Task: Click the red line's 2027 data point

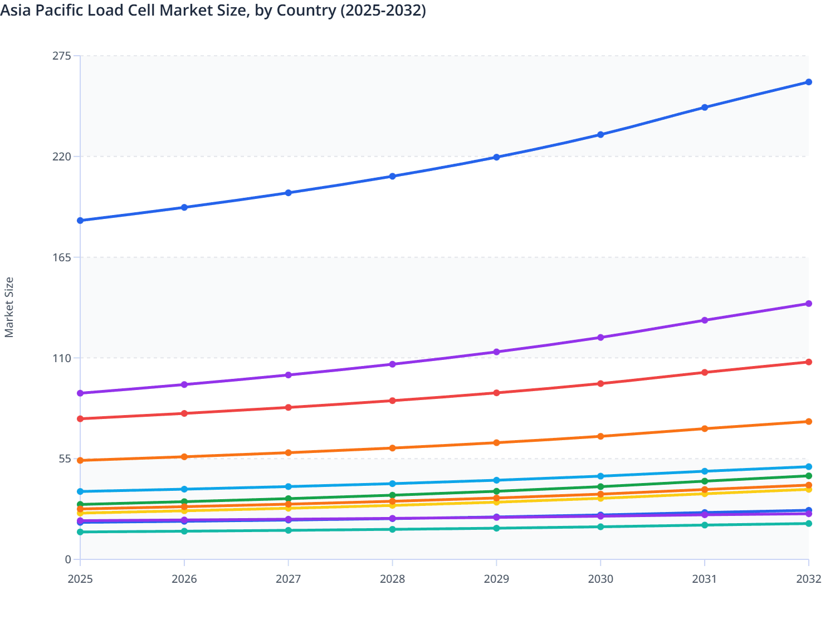Action: [287, 407]
